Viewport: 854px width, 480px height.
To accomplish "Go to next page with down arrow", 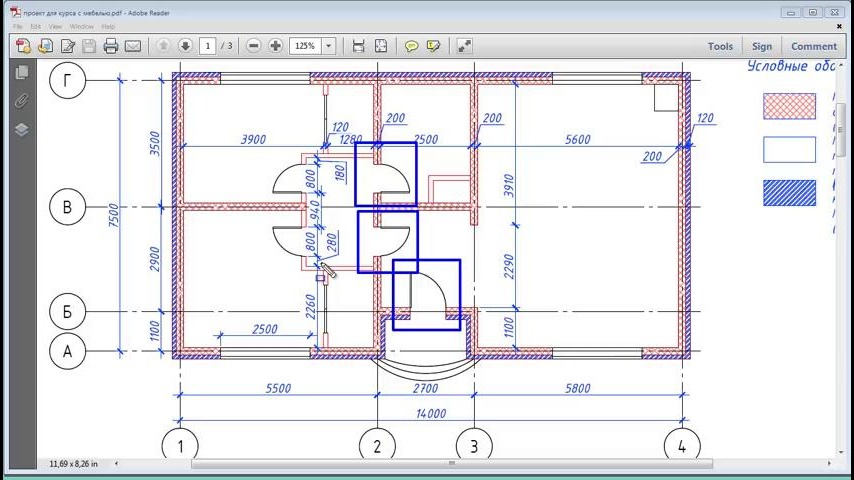I will pyautogui.click(x=185, y=46).
